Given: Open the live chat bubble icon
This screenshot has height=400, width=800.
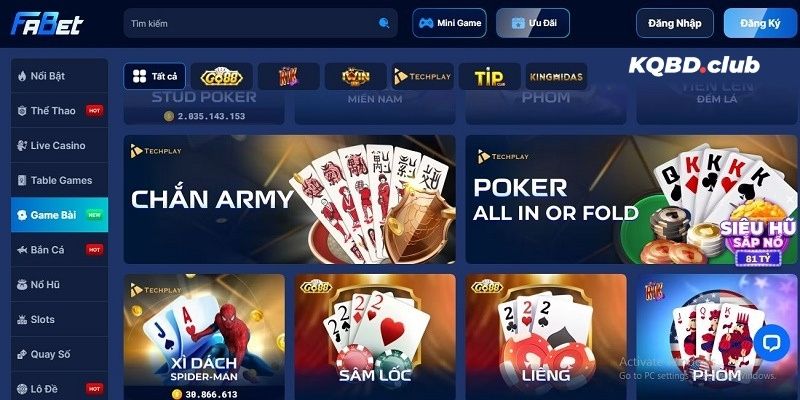Looking at the screenshot, I should [x=771, y=342].
